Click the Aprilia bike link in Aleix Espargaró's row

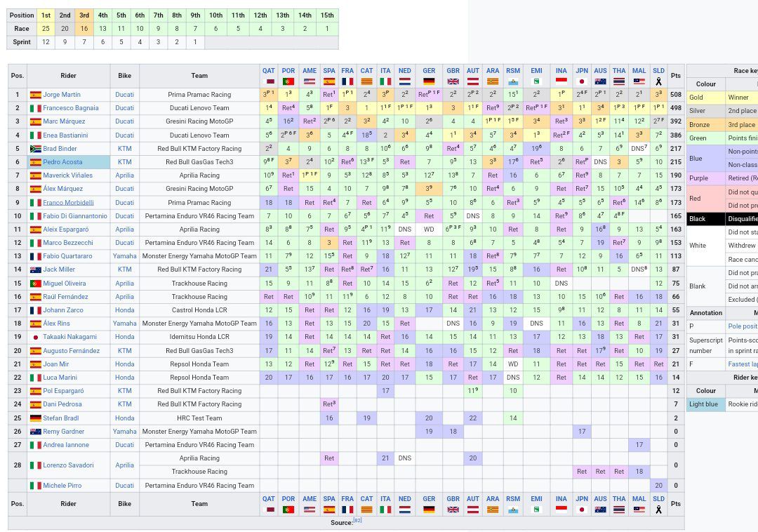(124, 230)
